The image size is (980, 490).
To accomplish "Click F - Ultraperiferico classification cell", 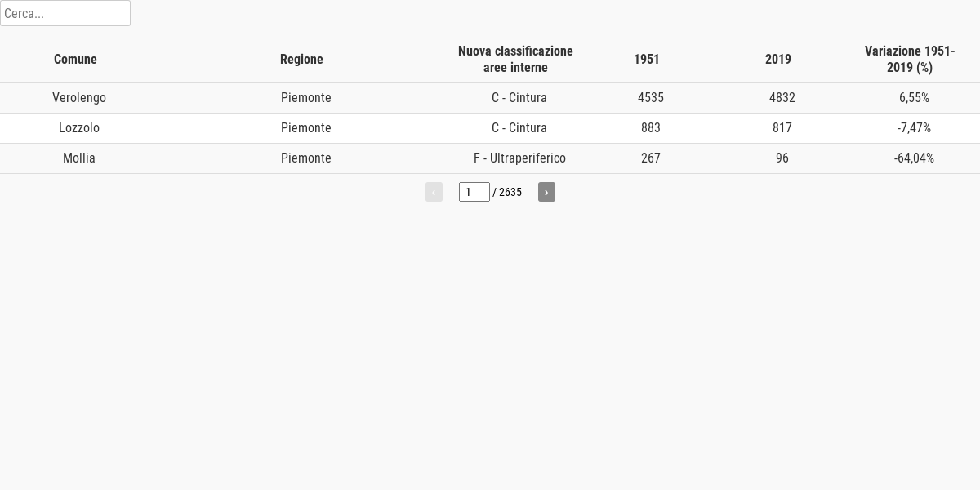I will (x=519, y=158).
